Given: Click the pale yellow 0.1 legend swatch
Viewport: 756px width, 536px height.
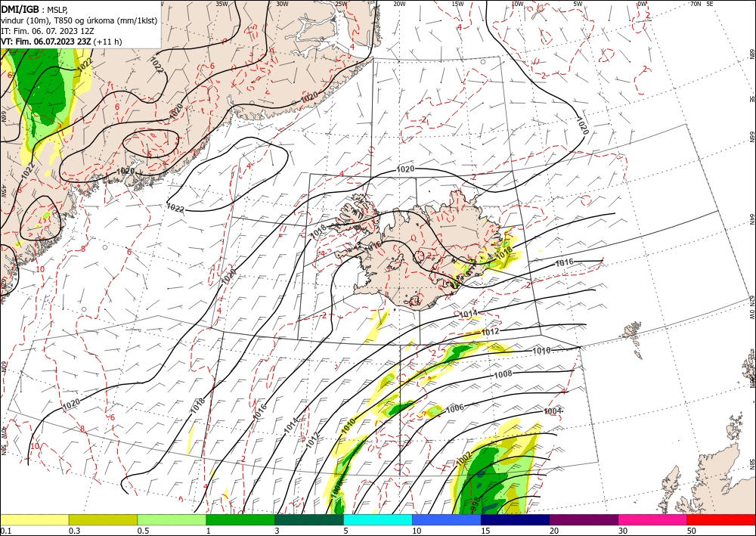Looking at the screenshot, I should 34,519.
